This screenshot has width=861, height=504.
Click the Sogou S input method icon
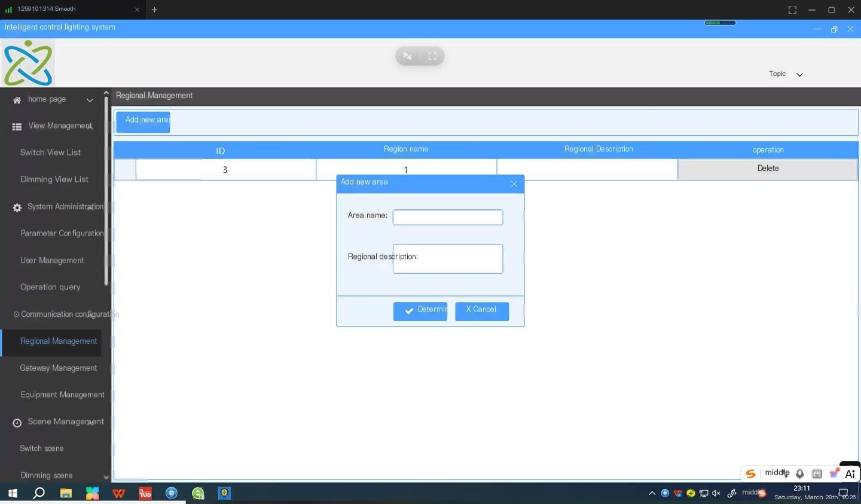pyautogui.click(x=750, y=474)
